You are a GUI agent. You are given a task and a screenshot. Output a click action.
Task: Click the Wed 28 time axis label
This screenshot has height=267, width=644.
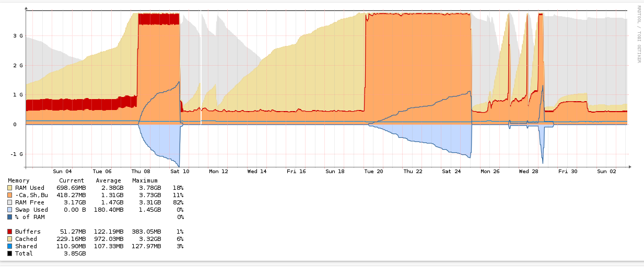[528, 171]
